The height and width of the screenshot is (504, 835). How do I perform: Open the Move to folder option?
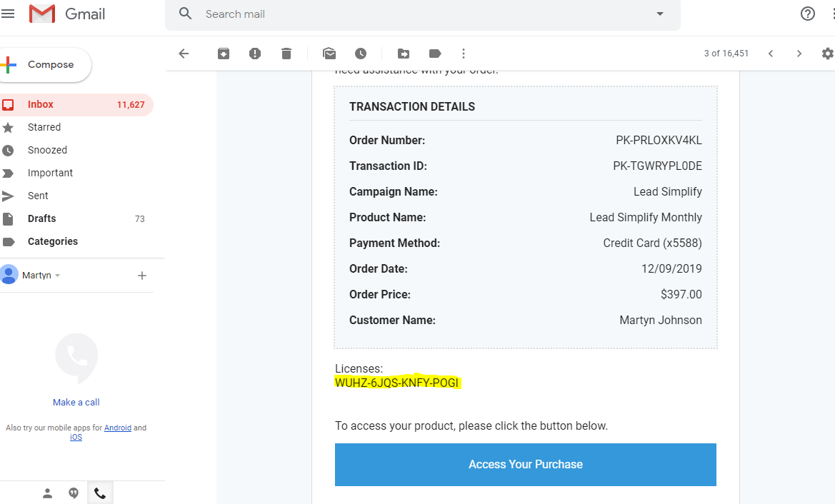click(x=404, y=54)
